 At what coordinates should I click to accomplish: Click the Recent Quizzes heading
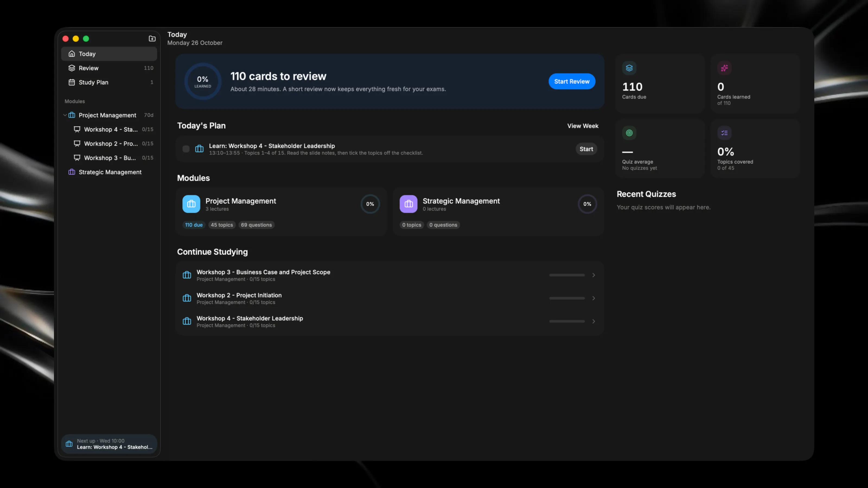point(646,194)
